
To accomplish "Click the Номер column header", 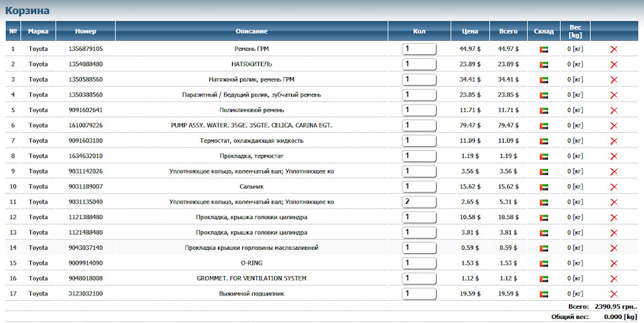I will click(85, 31).
